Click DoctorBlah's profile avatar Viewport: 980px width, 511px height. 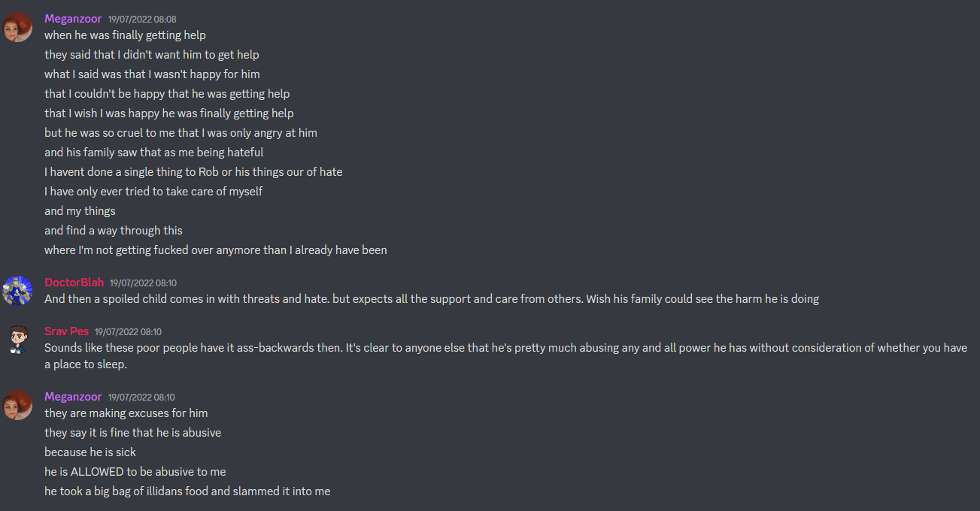(17, 291)
